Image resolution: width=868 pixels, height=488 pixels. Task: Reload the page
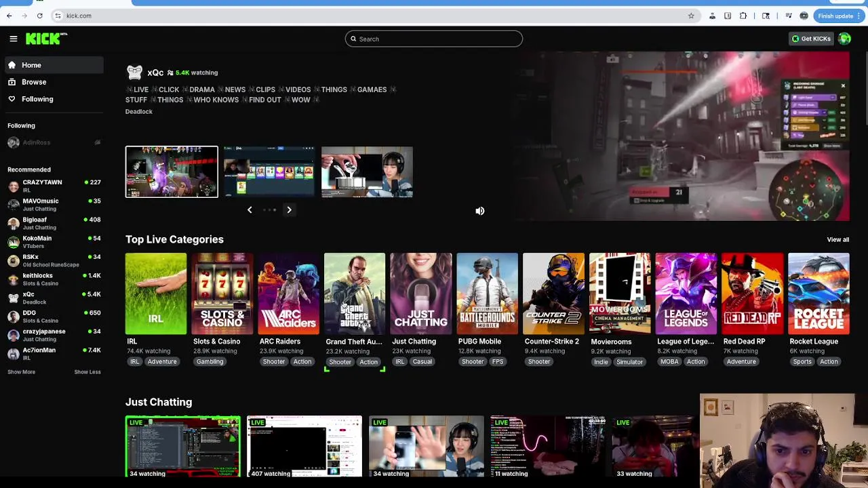click(40, 16)
